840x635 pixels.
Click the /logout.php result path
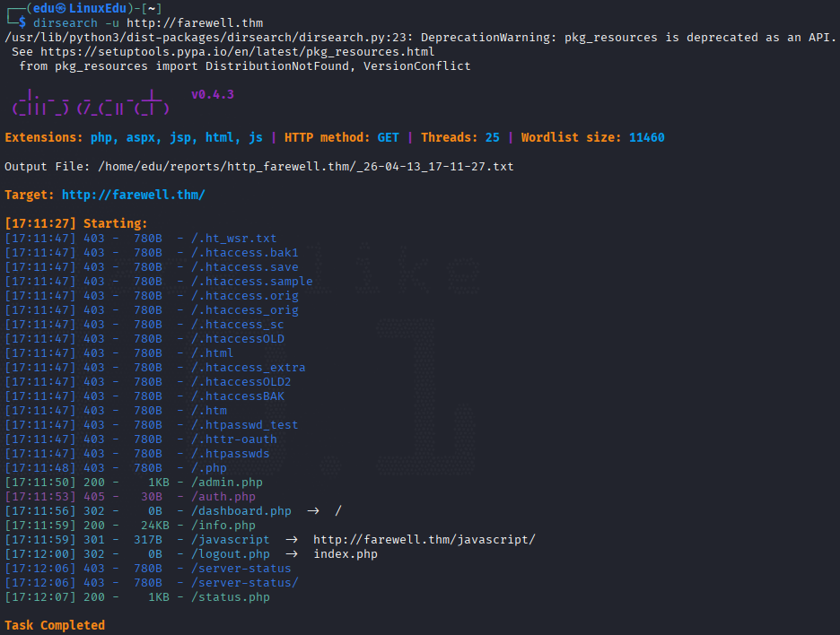point(231,554)
